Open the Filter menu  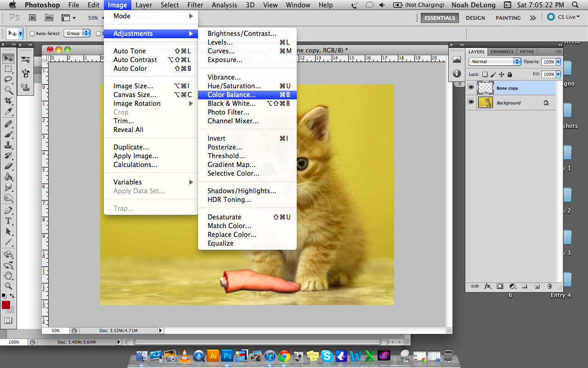[x=195, y=5]
